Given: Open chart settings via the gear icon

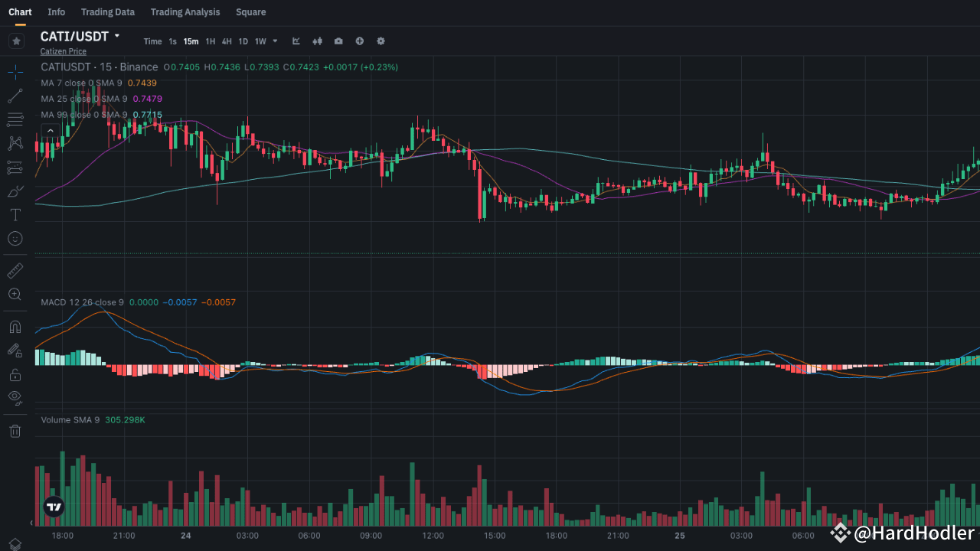Looking at the screenshot, I should tap(381, 41).
